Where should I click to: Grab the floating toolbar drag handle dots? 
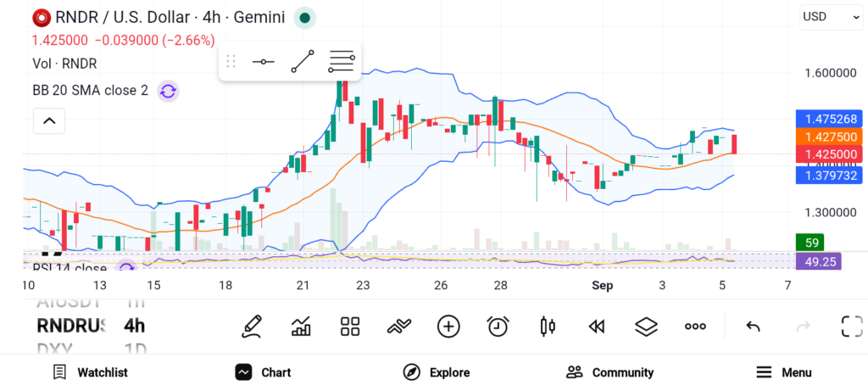[x=231, y=61]
